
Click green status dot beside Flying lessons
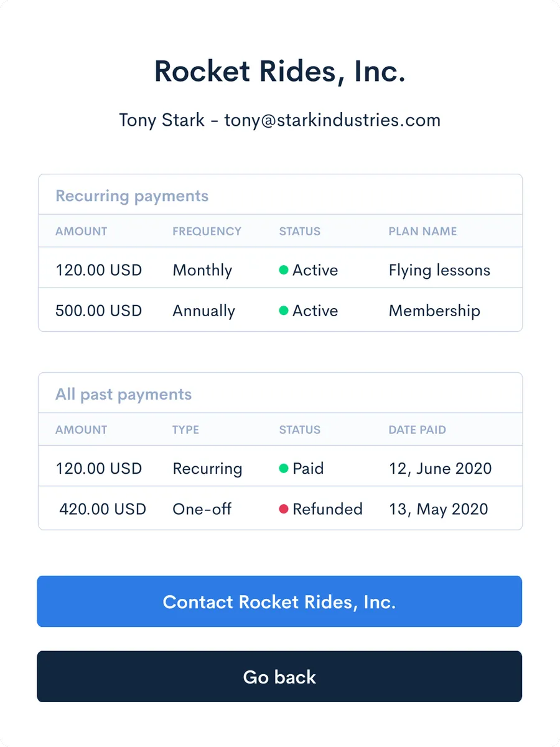[x=284, y=270]
